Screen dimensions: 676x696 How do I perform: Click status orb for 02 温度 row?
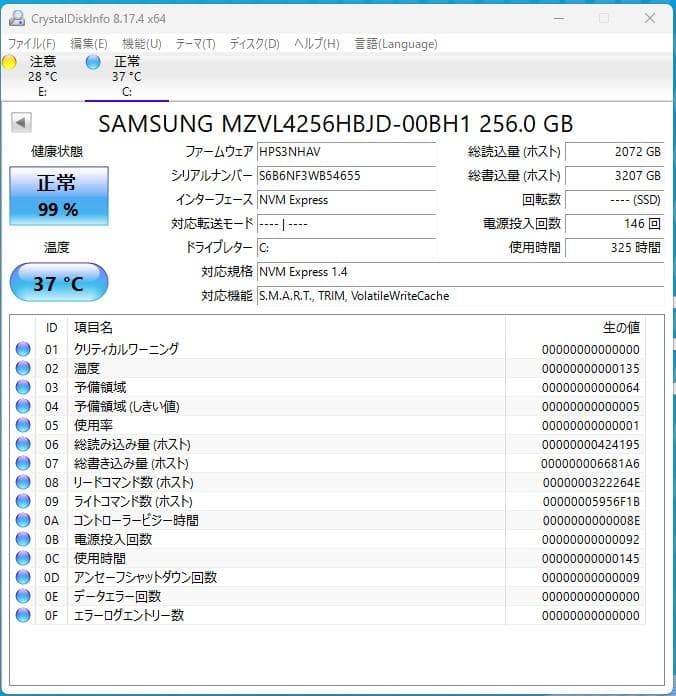23,368
